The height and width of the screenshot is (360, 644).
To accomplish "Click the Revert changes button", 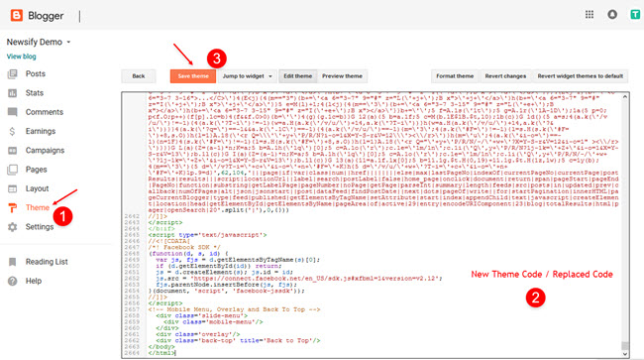I will (x=505, y=76).
